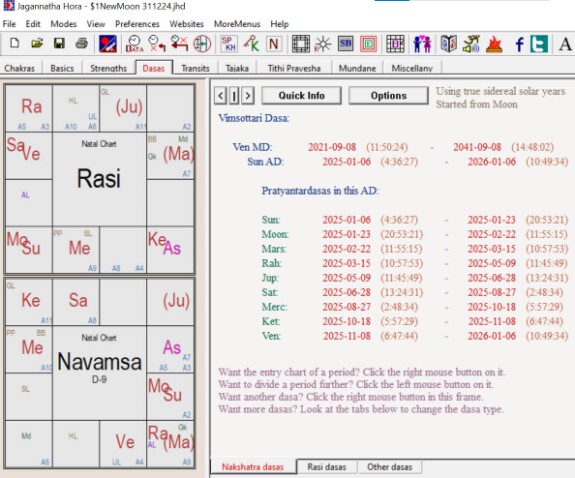Viewport: 575px width, 478px height.
Task: Switch to the Rasi dasas bottom tab
Action: coord(326,467)
